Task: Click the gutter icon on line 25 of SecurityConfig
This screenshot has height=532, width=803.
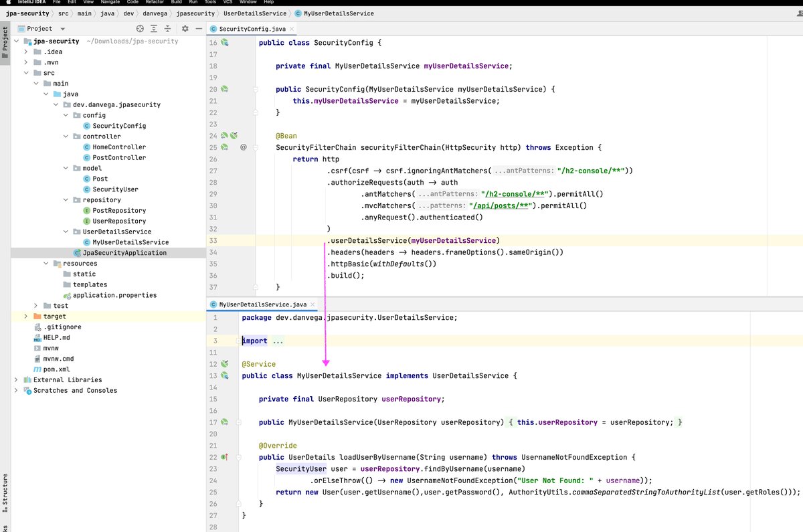Action: point(225,147)
